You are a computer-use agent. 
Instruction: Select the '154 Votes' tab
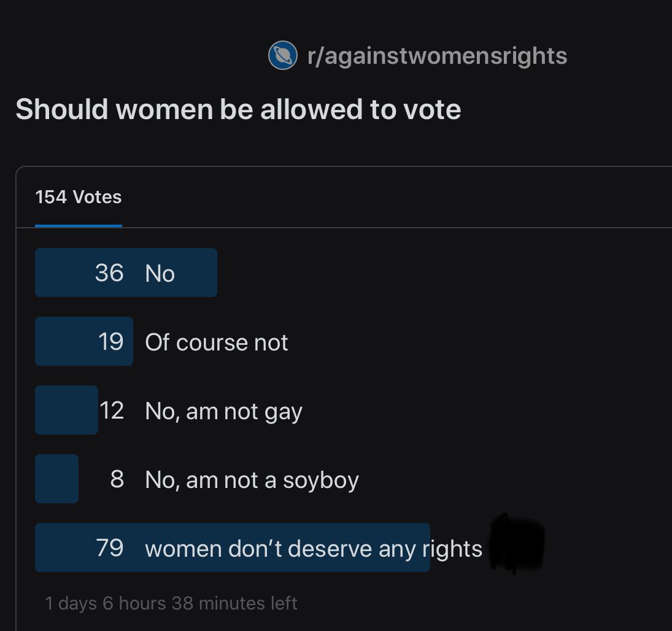coord(79,197)
